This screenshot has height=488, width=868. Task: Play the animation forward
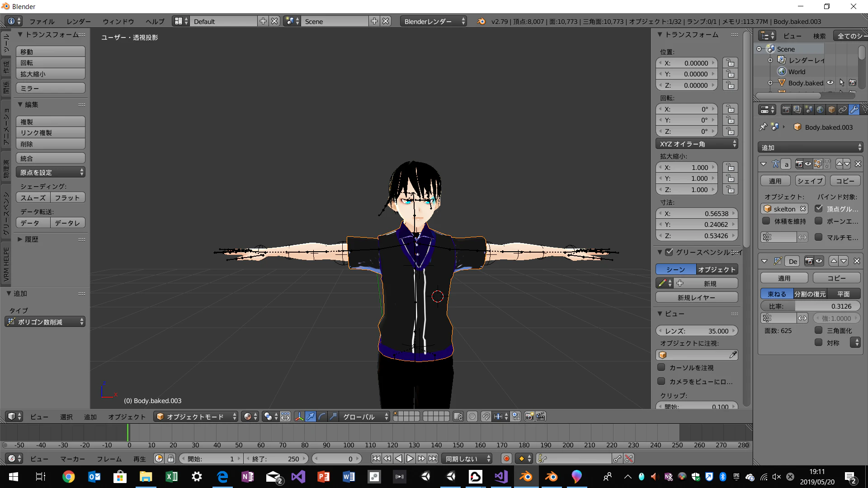point(410,459)
